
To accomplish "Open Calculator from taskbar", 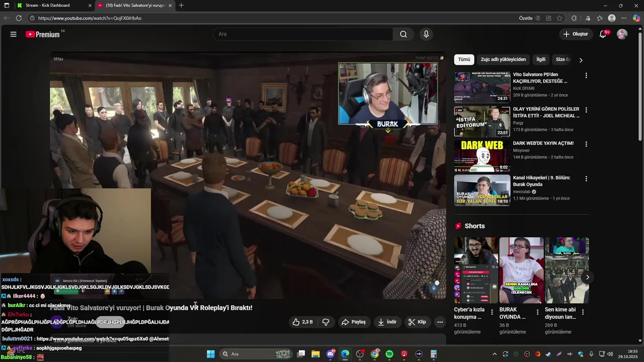I will pos(434,354).
